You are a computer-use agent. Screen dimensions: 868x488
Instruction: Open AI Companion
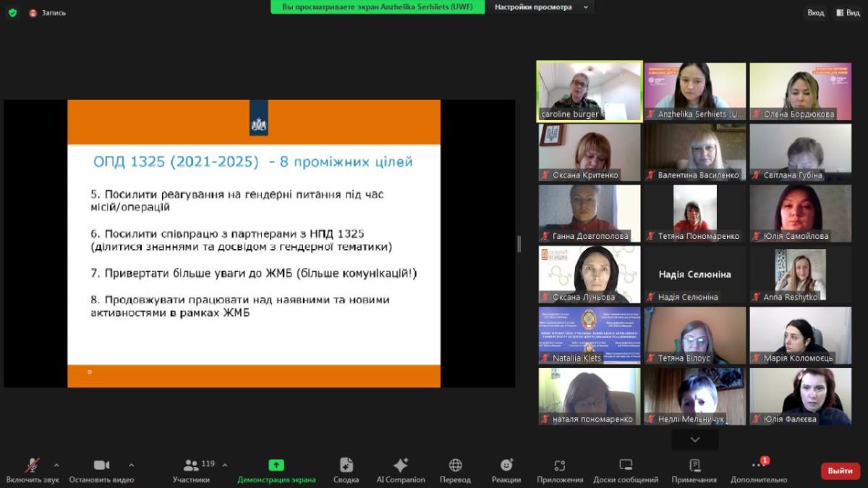(x=401, y=471)
